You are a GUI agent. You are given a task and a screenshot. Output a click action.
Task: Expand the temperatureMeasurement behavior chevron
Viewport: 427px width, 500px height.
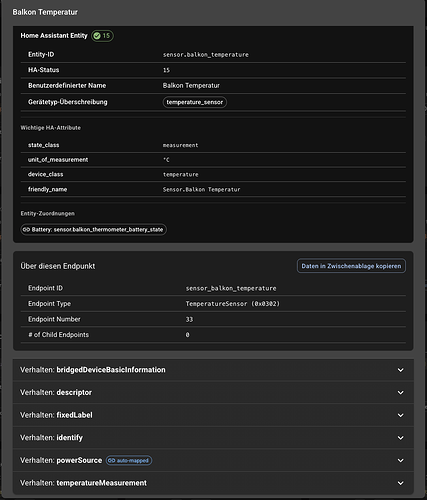[401, 483]
